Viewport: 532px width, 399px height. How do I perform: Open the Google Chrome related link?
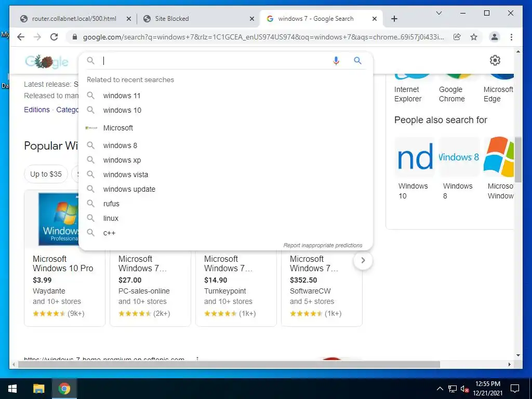coord(452,94)
